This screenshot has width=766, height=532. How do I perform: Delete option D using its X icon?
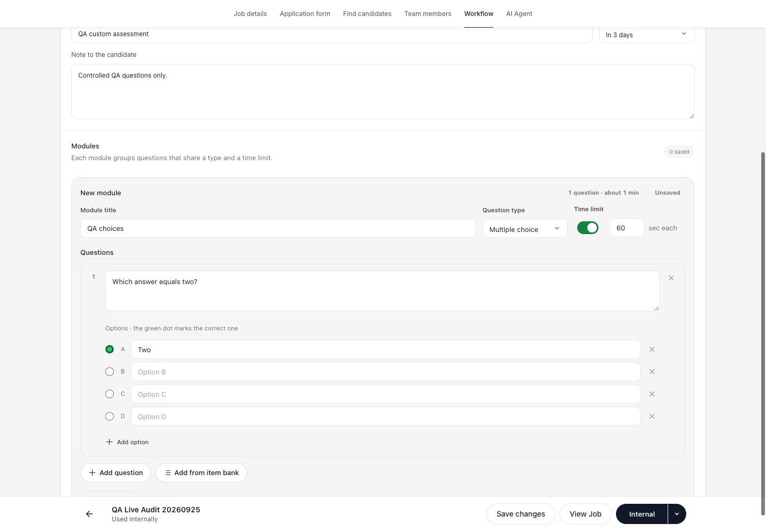[652, 417]
